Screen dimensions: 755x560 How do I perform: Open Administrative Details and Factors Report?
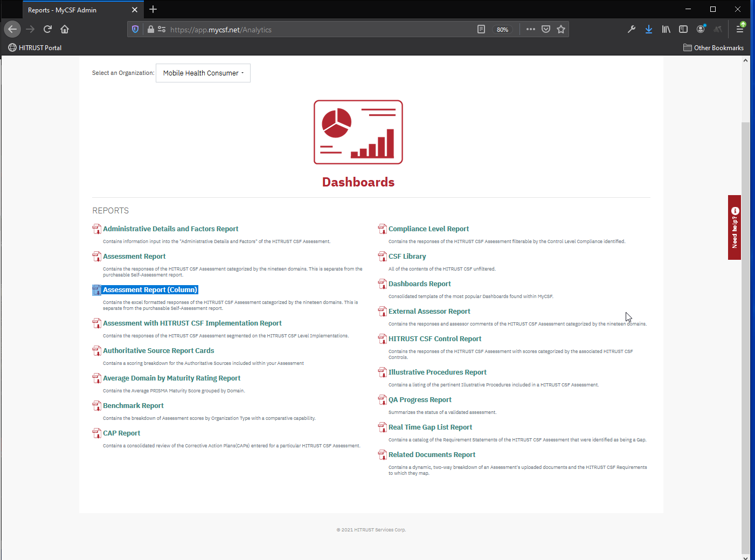pos(170,229)
